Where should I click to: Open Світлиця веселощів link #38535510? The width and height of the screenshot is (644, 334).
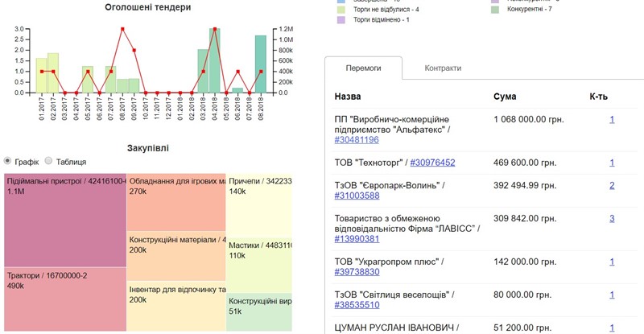(x=357, y=305)
